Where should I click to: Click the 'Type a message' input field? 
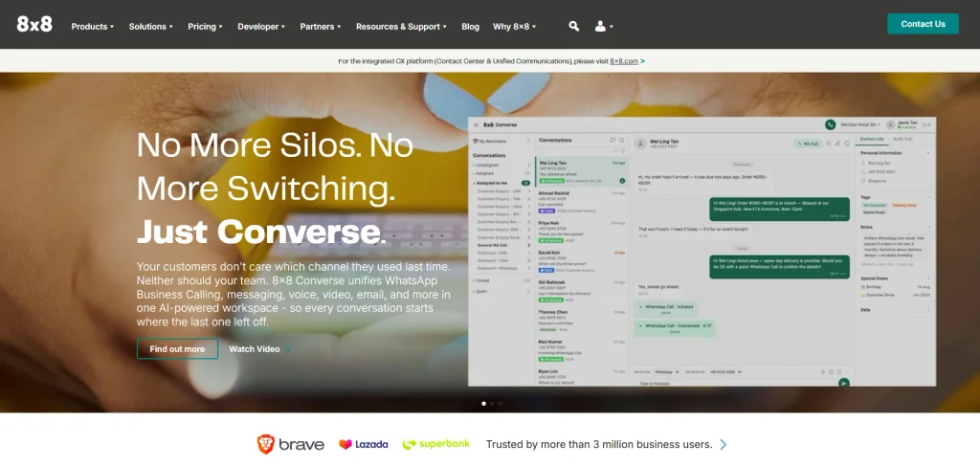[734, 383]
